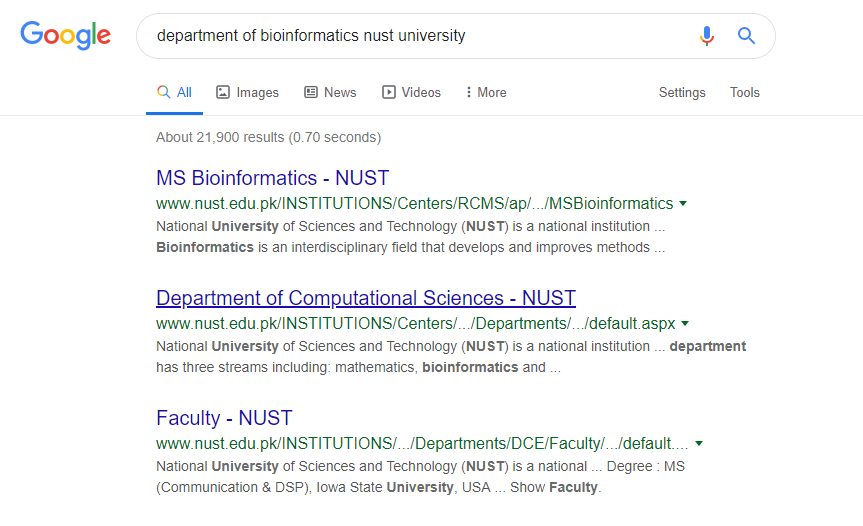The height and width of the screenshot is (526, 863).
Task: Click the microphone voice search icon
Action: click(x=707, y=36)
